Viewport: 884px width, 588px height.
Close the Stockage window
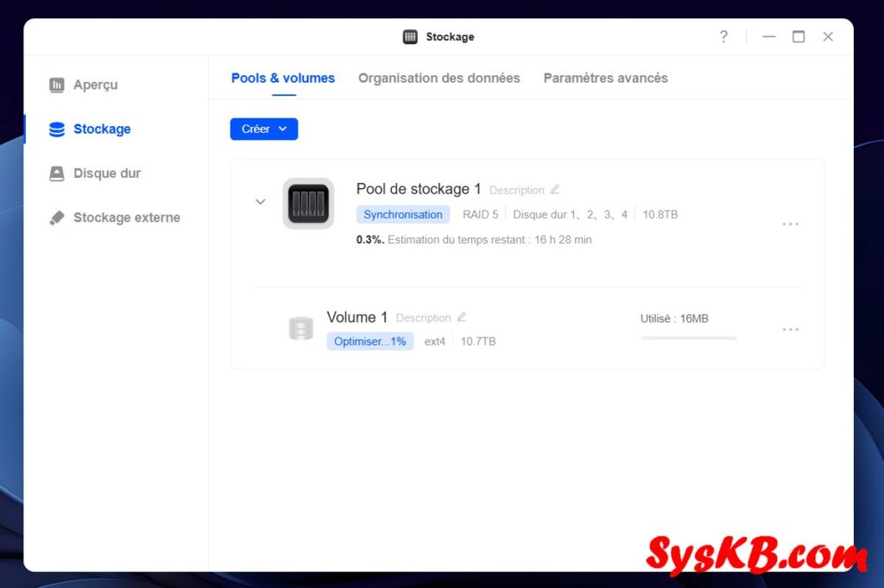click(828, 36)
